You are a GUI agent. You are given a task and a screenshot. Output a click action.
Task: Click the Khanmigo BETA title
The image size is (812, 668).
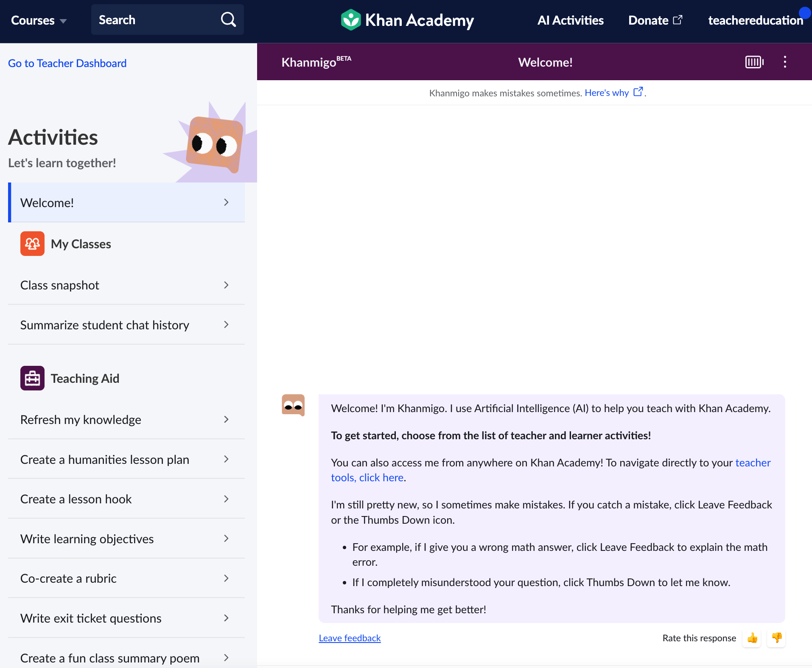pyautogui.click(x=316, y=62)
